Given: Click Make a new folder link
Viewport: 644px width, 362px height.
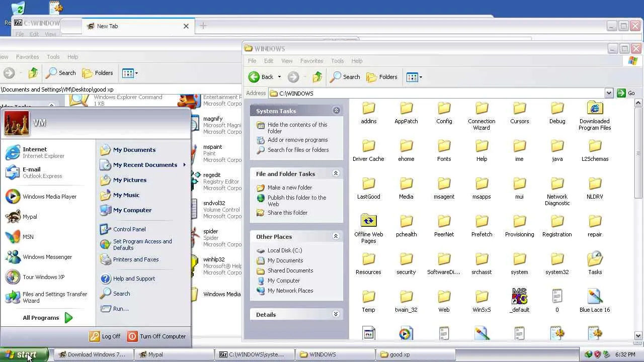Looking at the screenshot, I should pos(290,188).
